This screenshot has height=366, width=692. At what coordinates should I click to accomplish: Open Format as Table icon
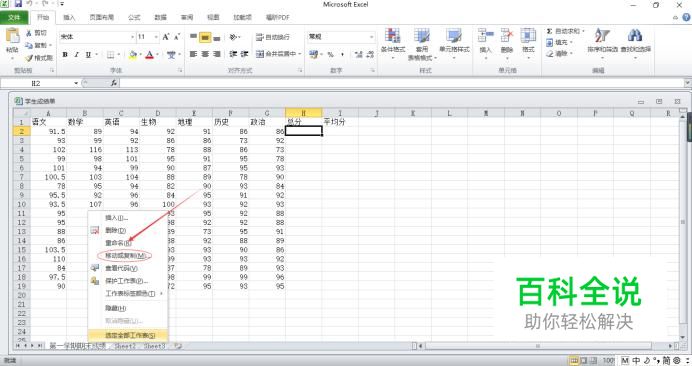421,35
